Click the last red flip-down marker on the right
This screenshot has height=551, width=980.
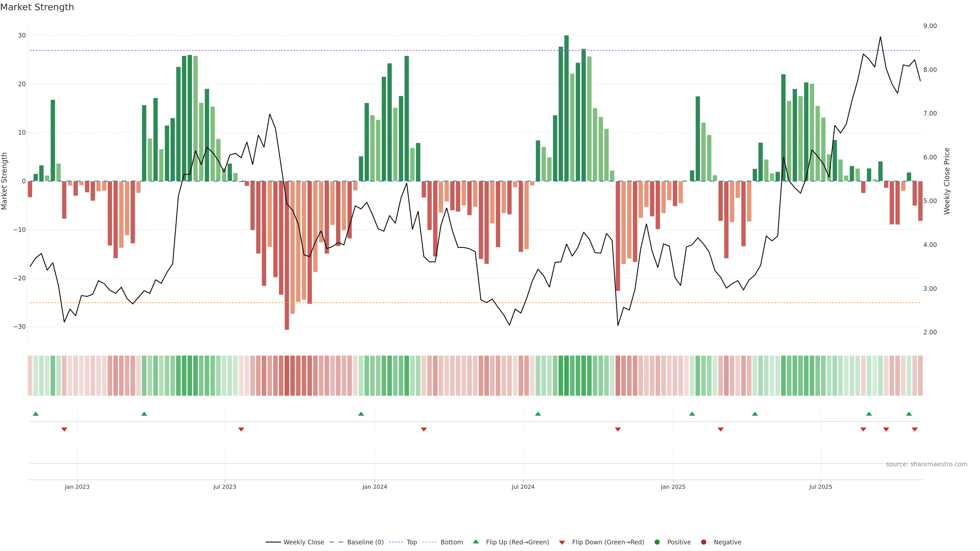click(915, 429)
